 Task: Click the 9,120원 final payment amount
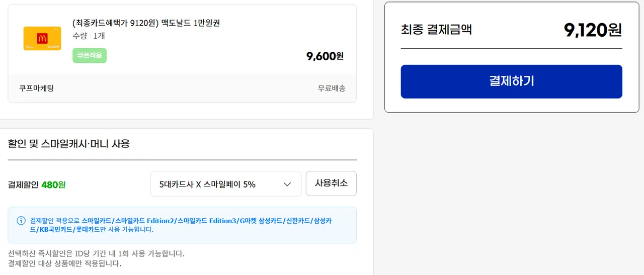pyautogui.click(x=593, y=30)
